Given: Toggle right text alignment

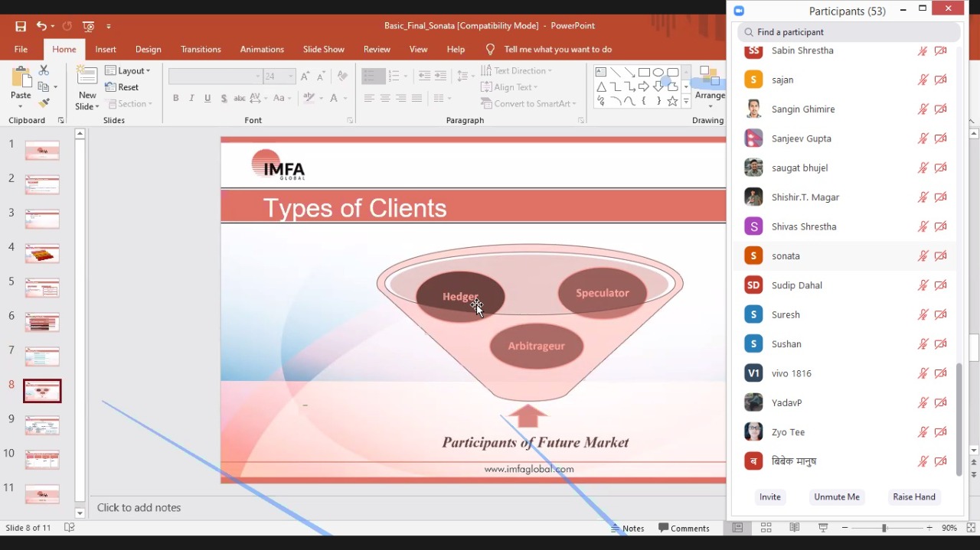Looking at the screenshot, I should pos(400,98).
